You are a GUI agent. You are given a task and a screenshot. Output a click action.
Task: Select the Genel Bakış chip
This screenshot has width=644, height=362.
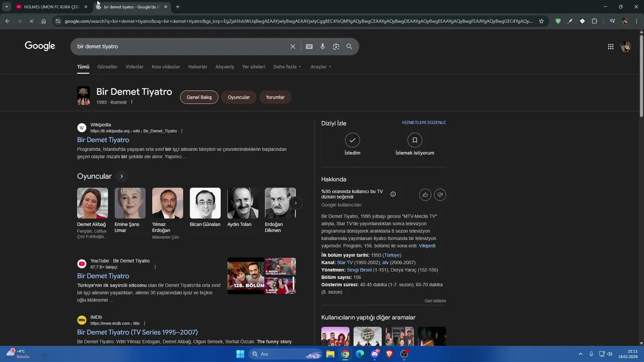(x=199, y=97)
